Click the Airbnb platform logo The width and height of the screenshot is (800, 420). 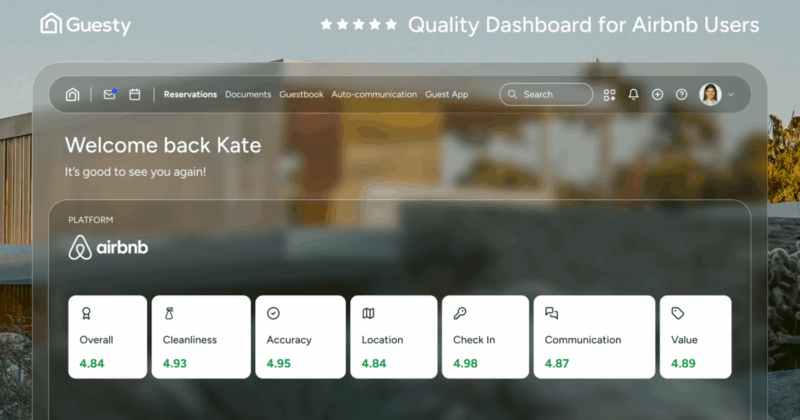tap(108, 248)
